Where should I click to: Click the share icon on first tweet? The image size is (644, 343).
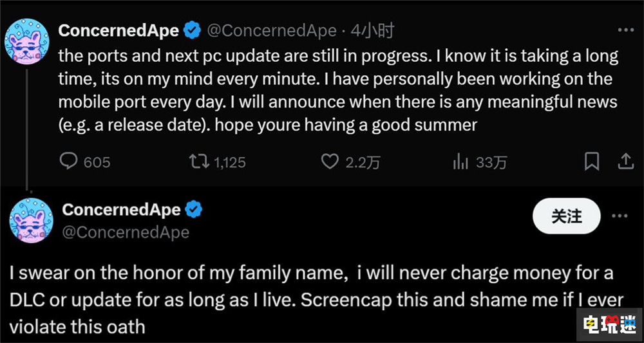625,162
